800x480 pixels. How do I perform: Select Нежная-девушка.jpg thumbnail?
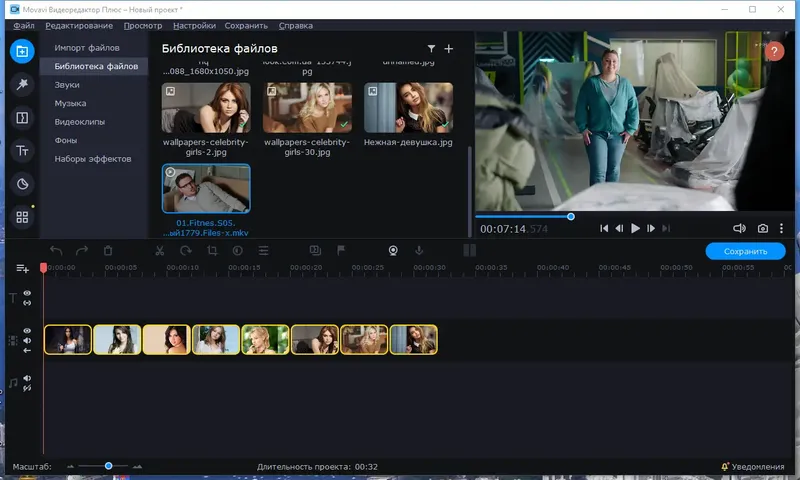pos(408,108)
